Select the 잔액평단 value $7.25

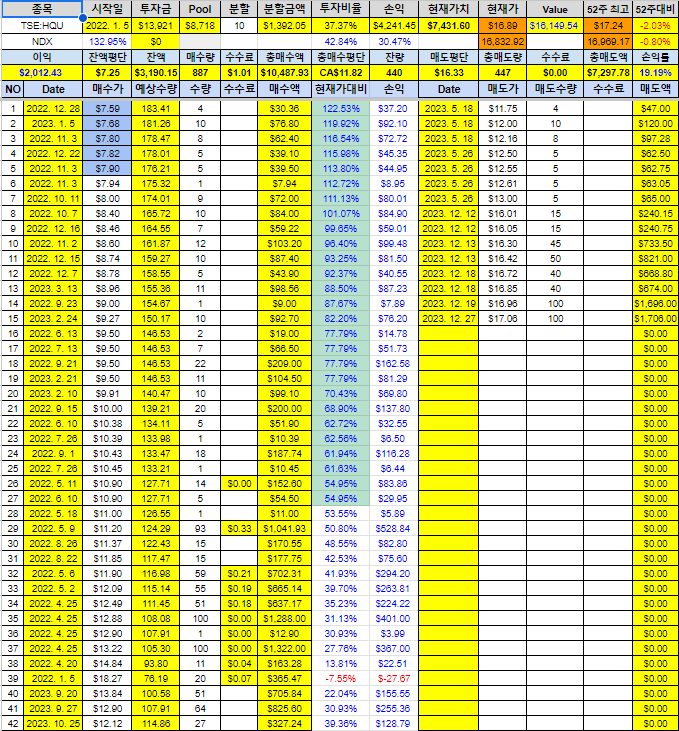[107, 73]
